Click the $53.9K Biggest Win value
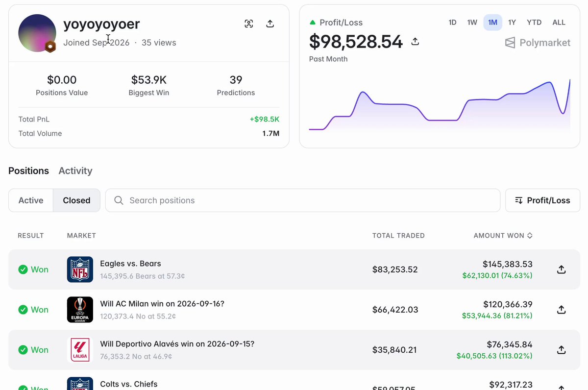This screenshot has width=588, height=390. (x=149, y=80)
